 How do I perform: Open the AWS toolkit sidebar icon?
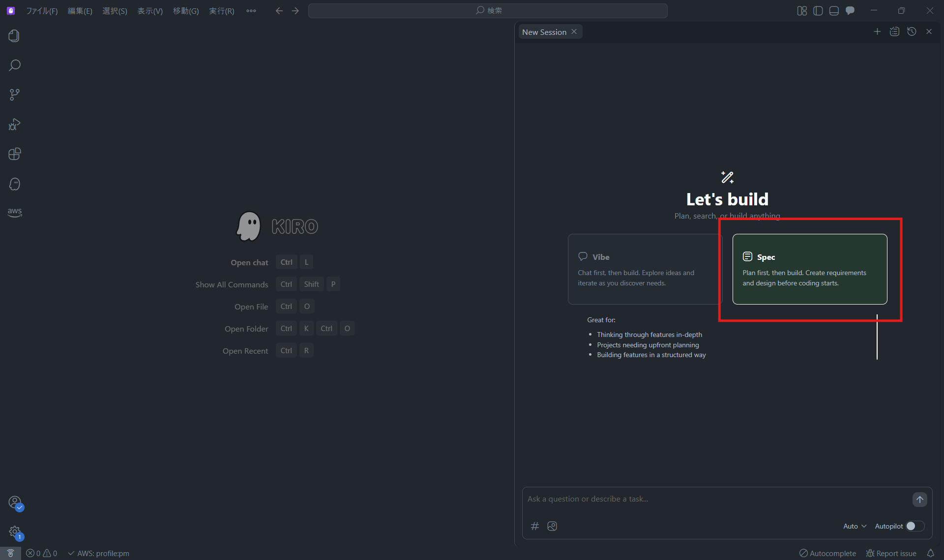(x=14, y=212)
